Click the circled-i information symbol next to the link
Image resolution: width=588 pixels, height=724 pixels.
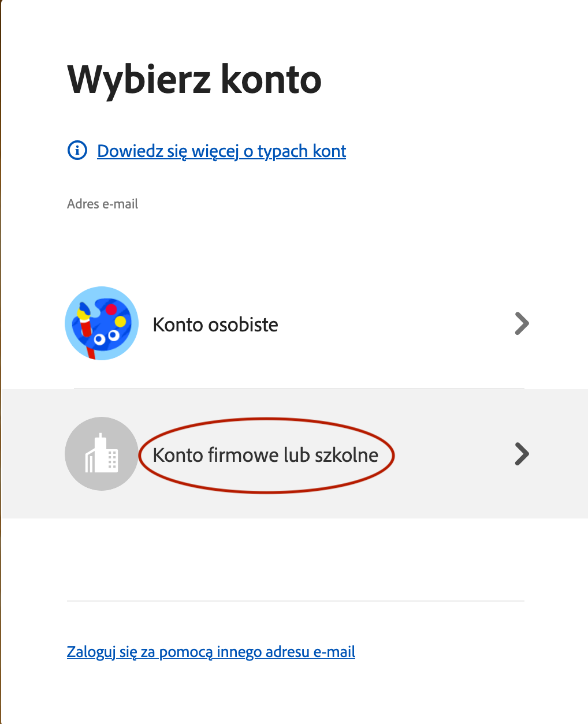click(77, 151)
